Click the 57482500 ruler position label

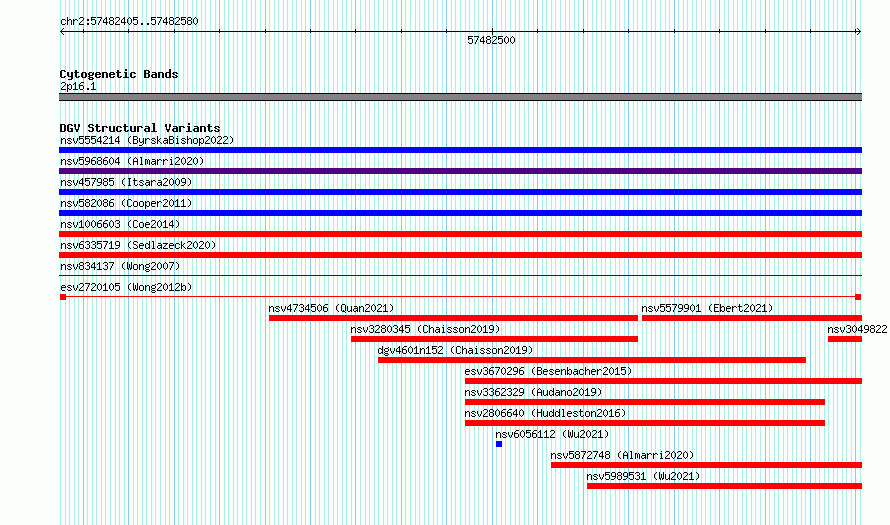[491, 40]
